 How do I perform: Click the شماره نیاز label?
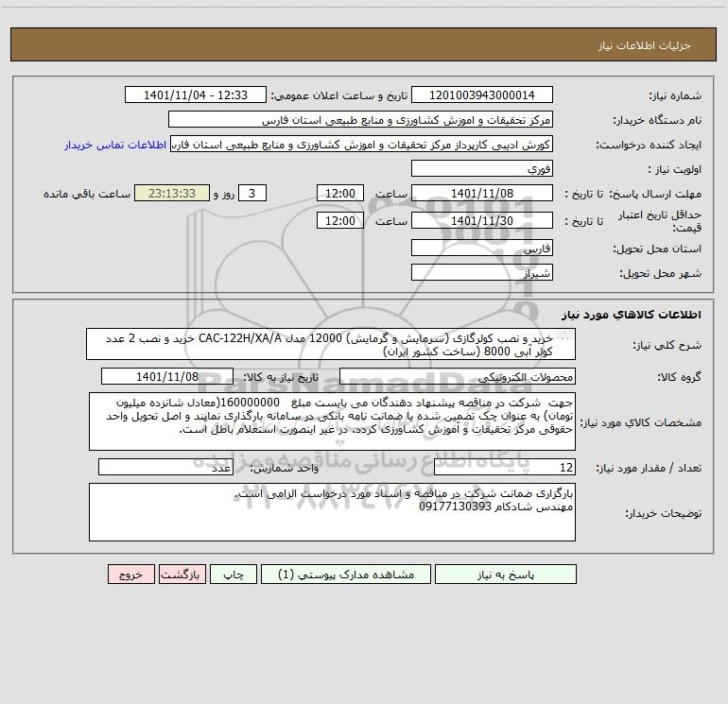675,96
